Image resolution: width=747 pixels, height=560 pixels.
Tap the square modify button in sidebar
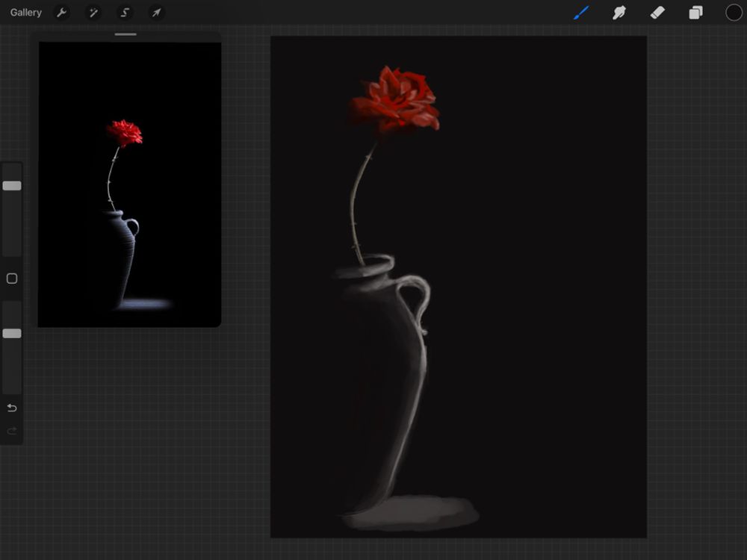12,279
